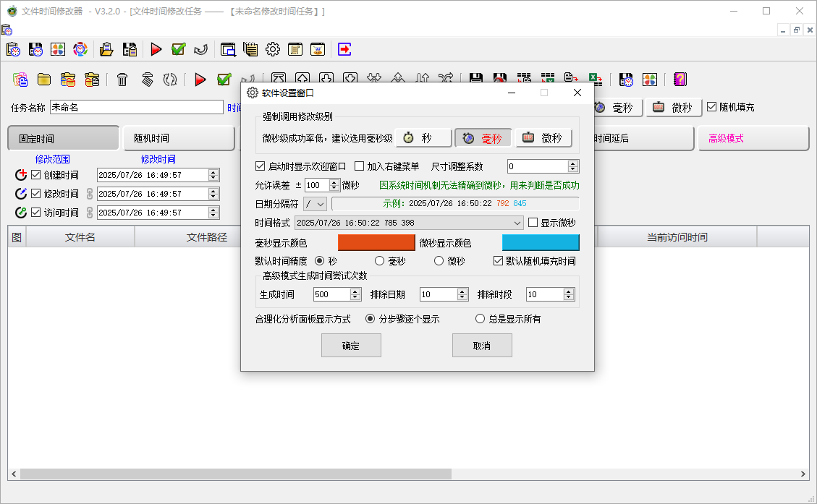This screenshot has width=817, height=504.
Task: Click the orange 毫秒显示颜色 swatch
Action: point(376,242)
